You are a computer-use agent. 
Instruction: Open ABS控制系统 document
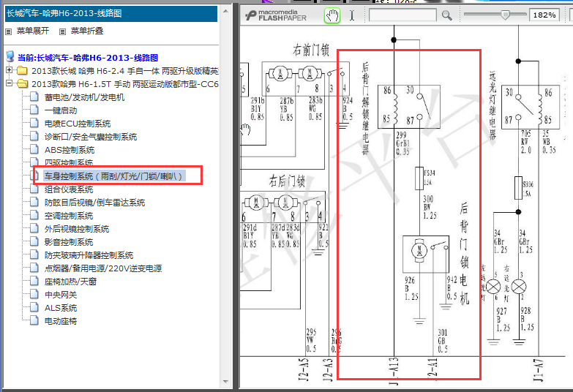pos(70,150)
